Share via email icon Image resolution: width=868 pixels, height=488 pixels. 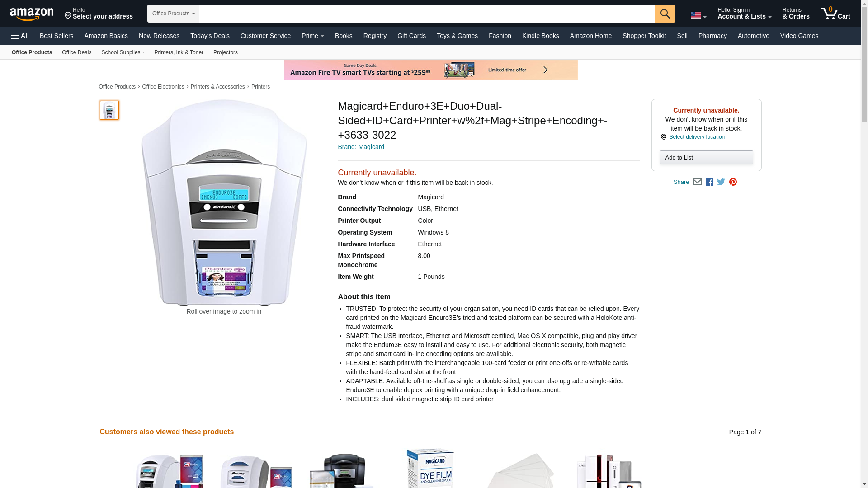[697, 182]
